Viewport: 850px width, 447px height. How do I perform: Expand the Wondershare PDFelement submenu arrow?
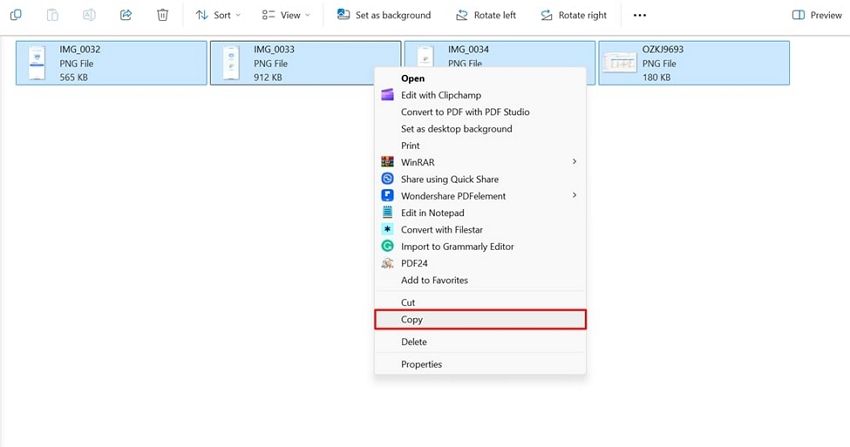click(574, 196)
